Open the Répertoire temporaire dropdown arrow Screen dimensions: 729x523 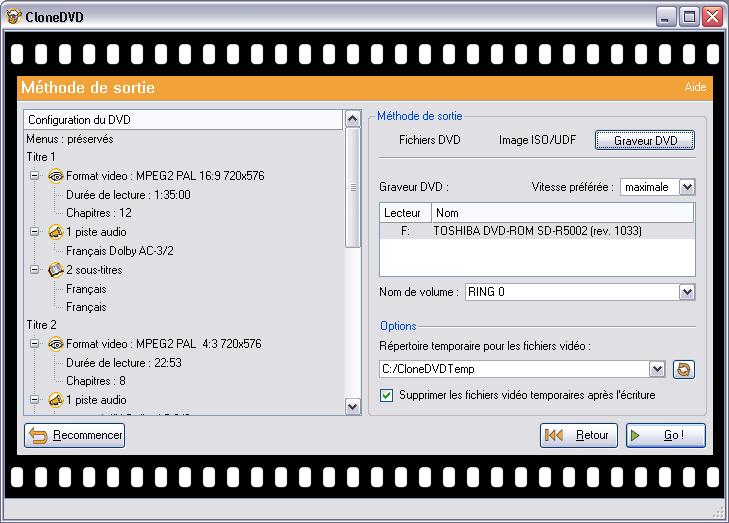point(657,369)
